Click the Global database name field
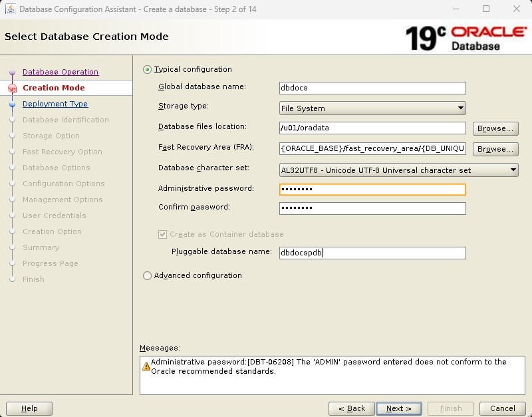 [x=372, y=88]
